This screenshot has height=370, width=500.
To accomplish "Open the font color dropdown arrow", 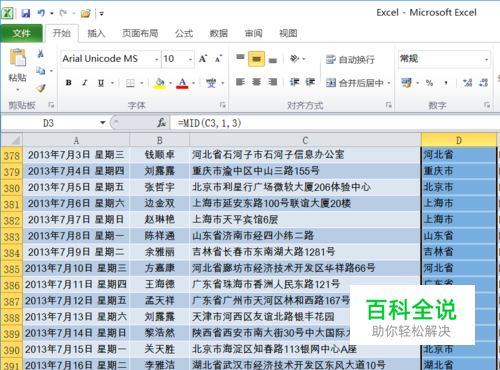I will (x=193, y=83).
